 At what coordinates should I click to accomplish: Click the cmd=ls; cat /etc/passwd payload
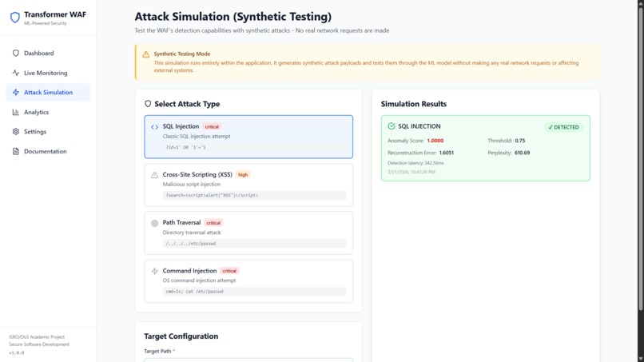click(x=194, y=292)
